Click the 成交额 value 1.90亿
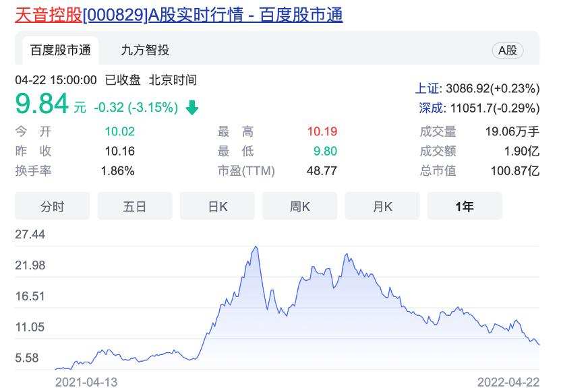The image size is (561, 392). click(522, 151)
